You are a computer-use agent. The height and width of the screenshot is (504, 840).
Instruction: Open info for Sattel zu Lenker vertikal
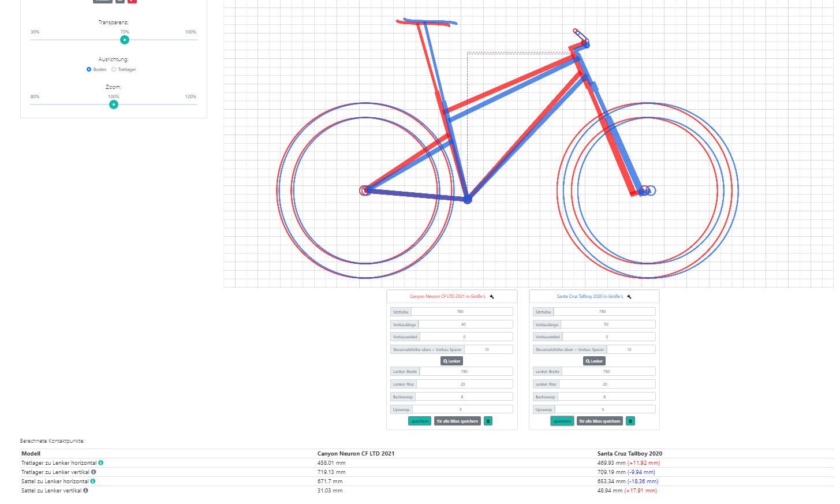(x=85, y=491)
